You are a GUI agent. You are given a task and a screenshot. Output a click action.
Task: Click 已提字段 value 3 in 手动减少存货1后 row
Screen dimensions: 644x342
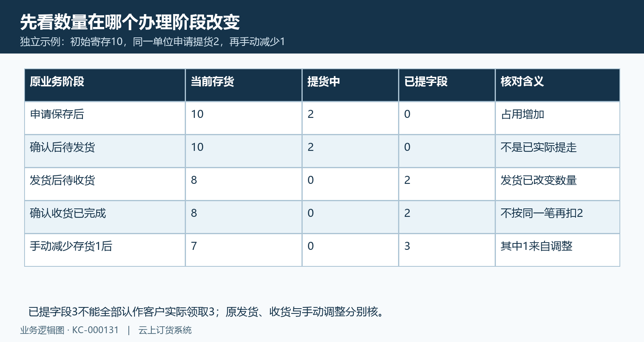click(407, 246)
